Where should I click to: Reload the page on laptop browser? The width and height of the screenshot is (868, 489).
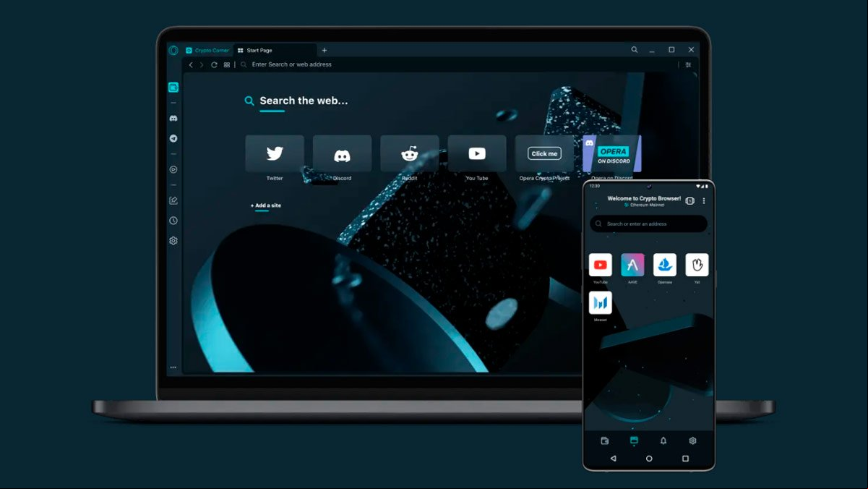(x=214, y=64)
